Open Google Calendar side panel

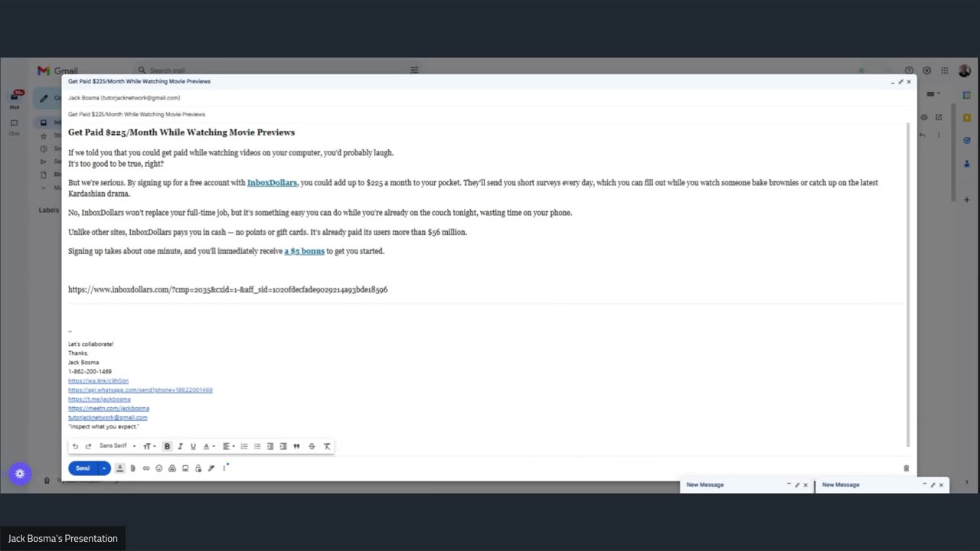click(967, 95)
